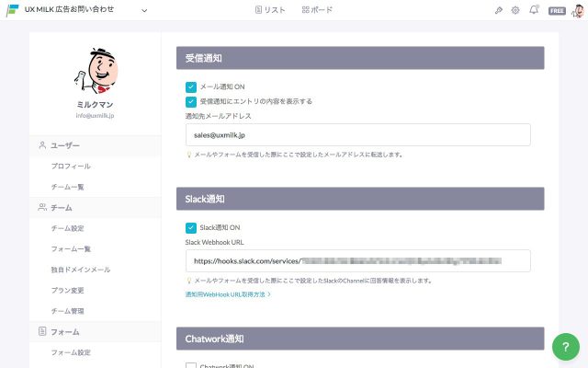Go to 独自ドメインメール in sidebar
The height and width of the screenshot is (368, 588).
pos(80,270)
